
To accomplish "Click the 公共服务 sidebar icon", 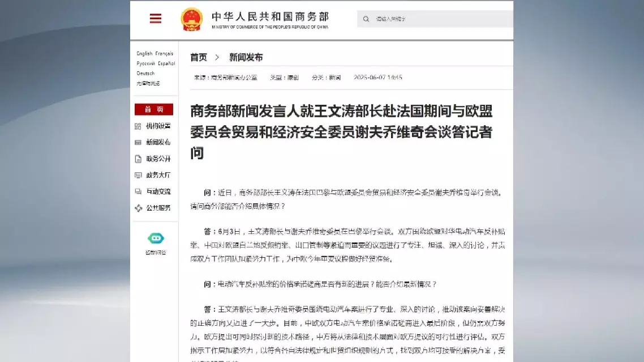I will click(x=138, y=208).
